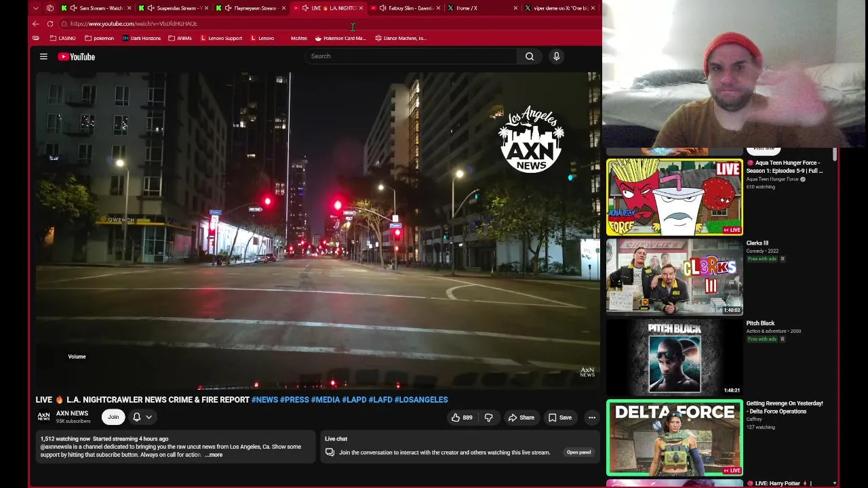Join the AXN NEWS channel membership
Screen dimensions: 868x488
click(x=113, y=417)
